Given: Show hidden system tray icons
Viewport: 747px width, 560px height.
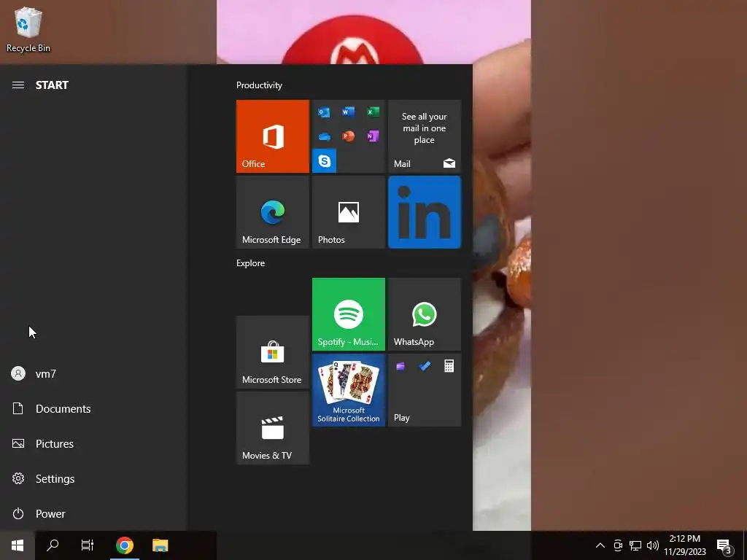Looking at the screenshot, I should 600,545.
